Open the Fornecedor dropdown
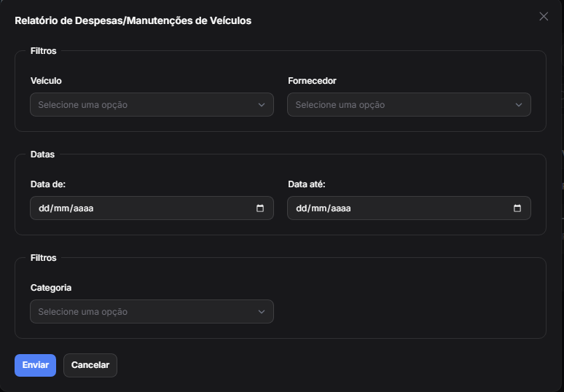Viewport: 564px width, 392px height. 409,105
